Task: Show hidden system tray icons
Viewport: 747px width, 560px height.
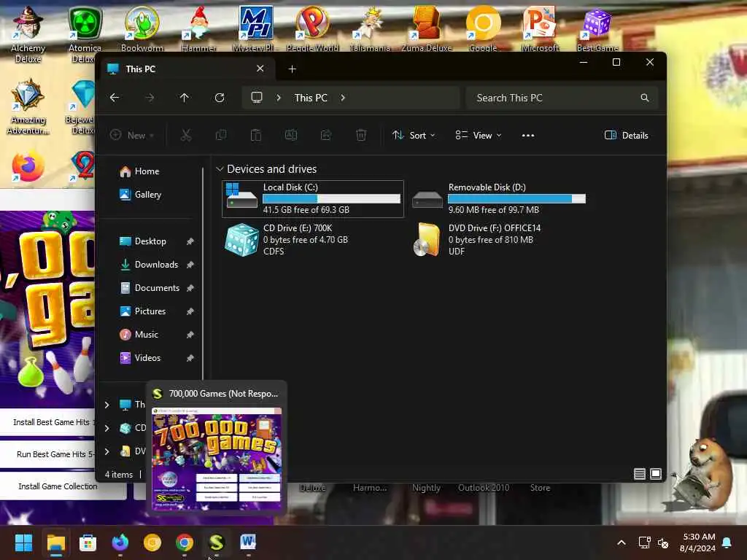Action: point(622,542)
